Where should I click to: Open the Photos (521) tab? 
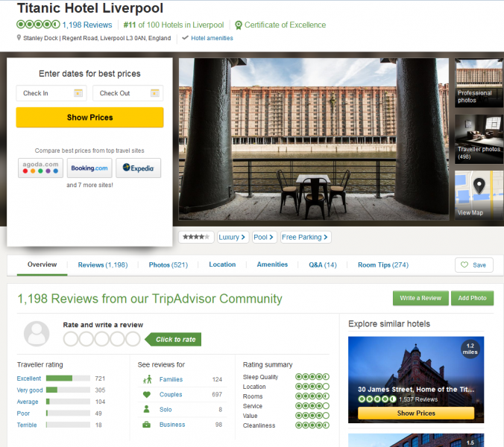pos(168,265)
